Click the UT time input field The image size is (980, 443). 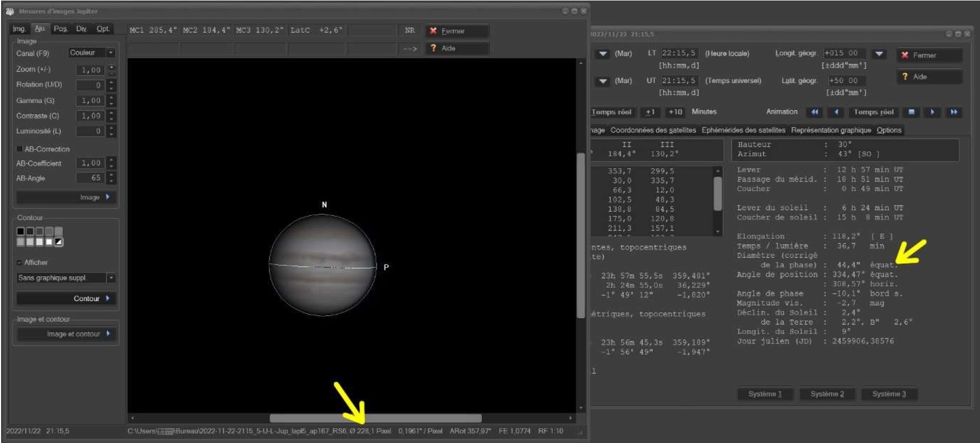(679, 80)
